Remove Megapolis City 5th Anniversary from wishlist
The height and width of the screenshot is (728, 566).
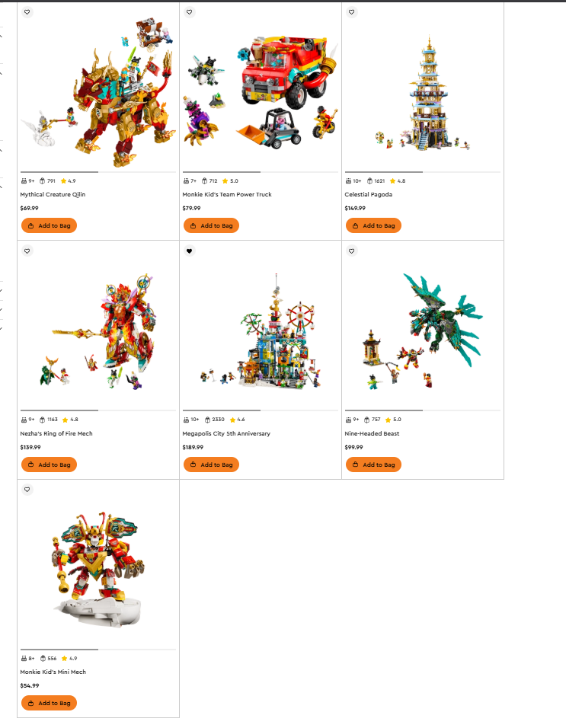(x=190, y=251)
